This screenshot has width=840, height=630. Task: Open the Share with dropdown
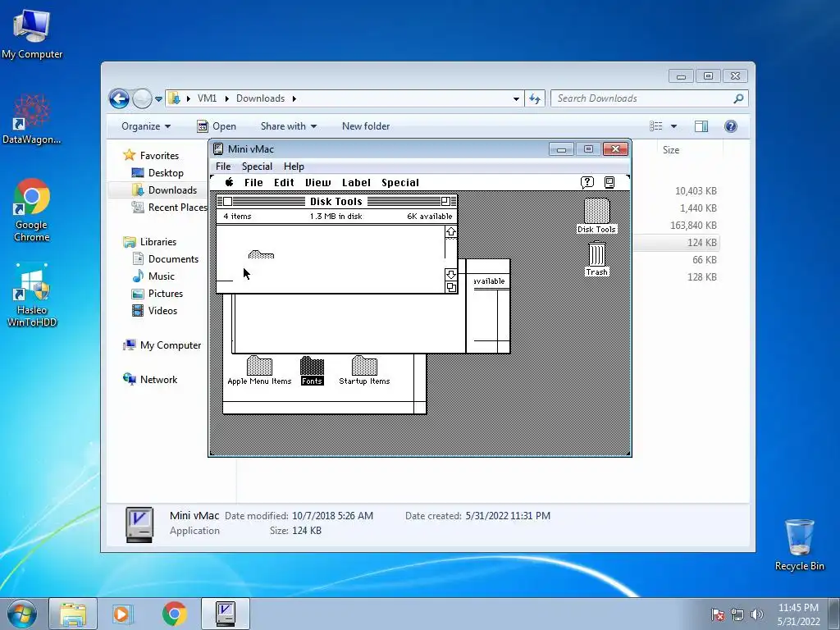(x=288, y=126)
